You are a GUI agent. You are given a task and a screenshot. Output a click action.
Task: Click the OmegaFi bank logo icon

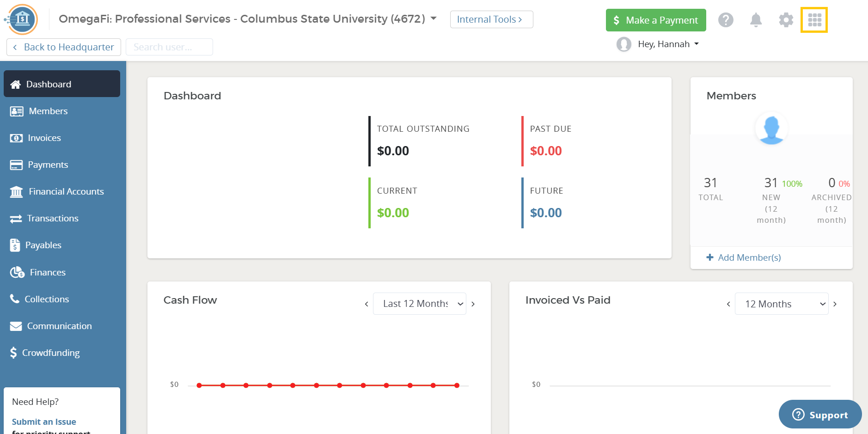pos(22,19)
